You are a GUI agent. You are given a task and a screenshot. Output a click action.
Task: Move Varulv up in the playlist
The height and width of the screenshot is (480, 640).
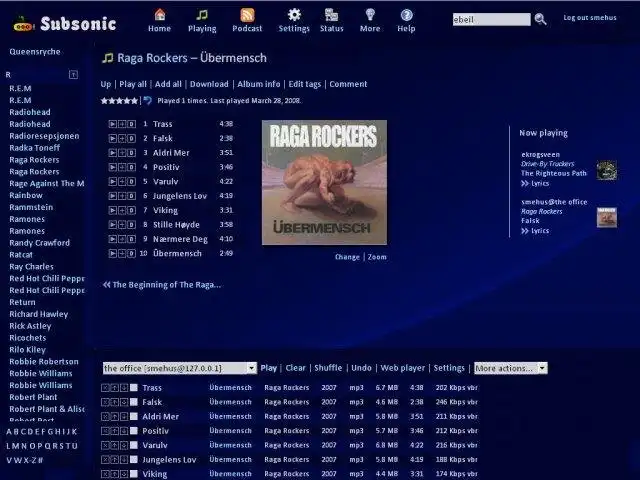(x=114, y=445)
